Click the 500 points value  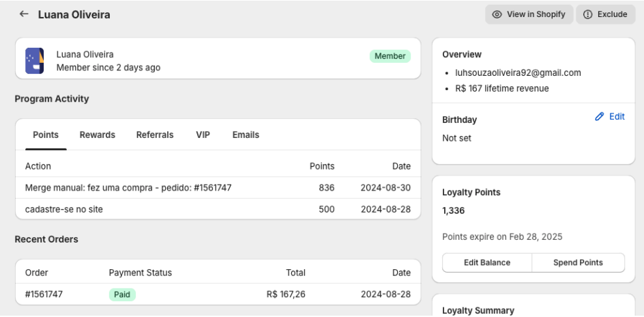327,209
